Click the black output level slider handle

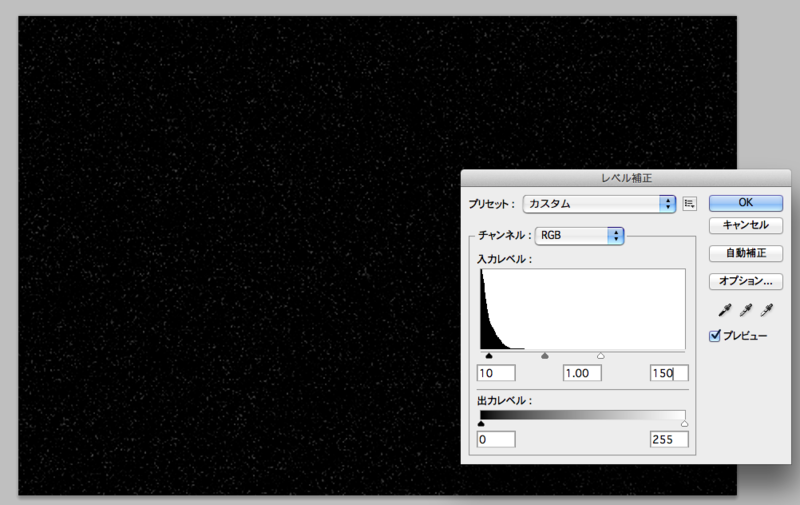click(x=481, y=424)
